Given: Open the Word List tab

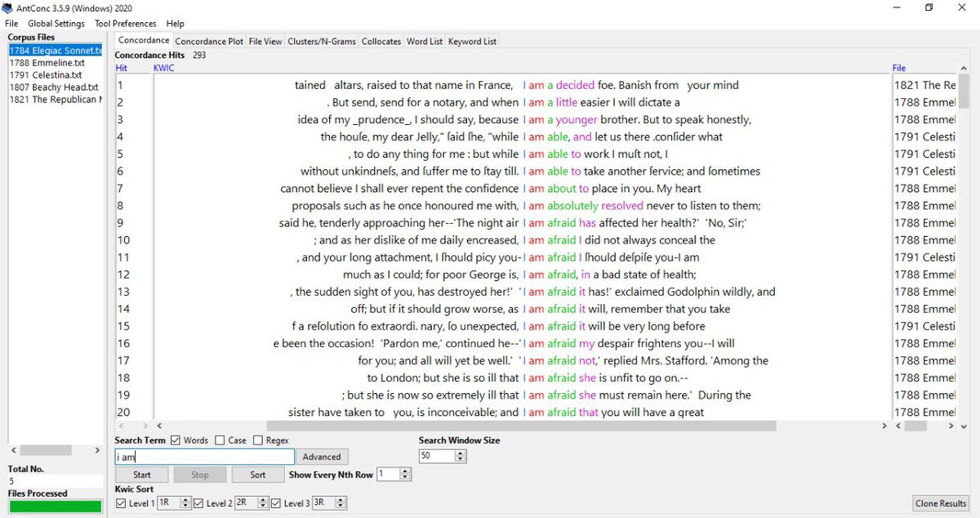Looking at the screenshot, I should tap(425, 42).
